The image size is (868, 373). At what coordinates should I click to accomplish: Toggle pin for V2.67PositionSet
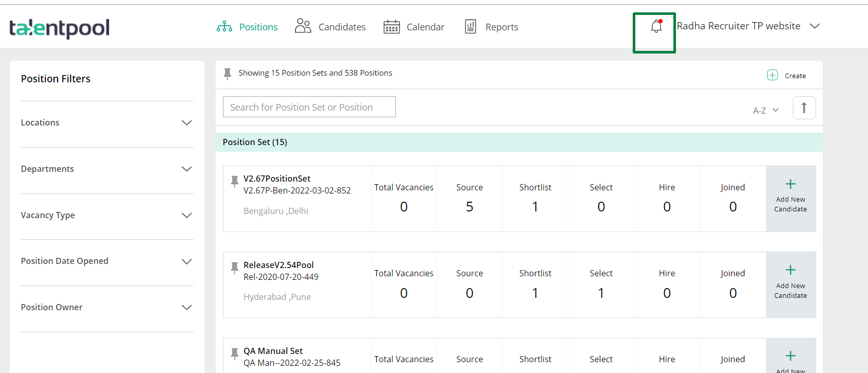coord(234,181)
